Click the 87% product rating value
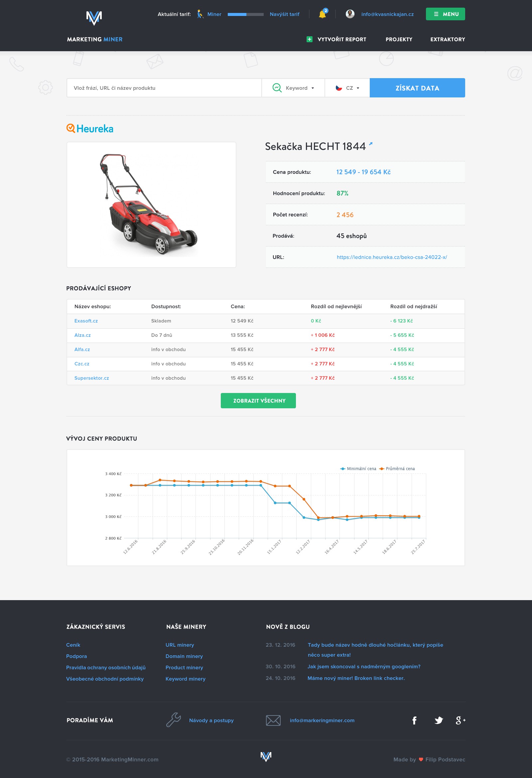The height and width of the screenshot is (778, 532). point(342,193)
